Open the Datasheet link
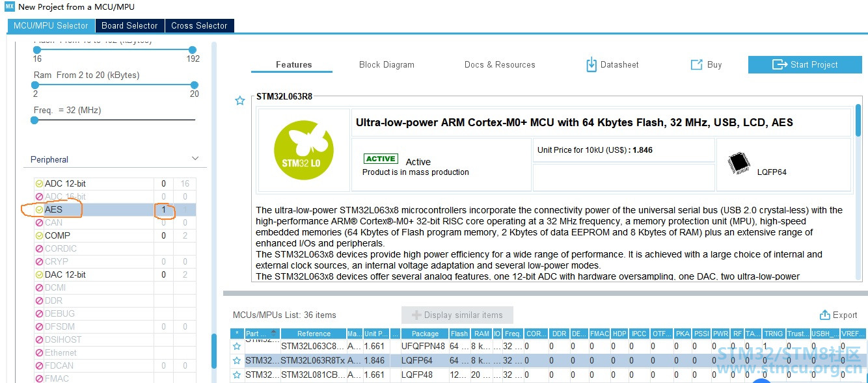The height and width of the screenshot is (383, 868). [x=619, y=64]
